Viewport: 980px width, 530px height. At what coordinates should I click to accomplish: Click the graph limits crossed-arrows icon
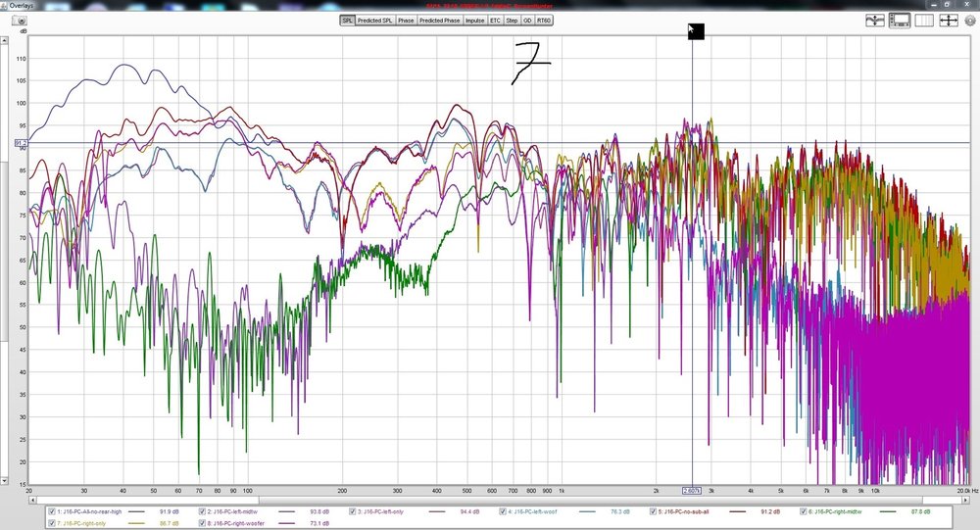coord(948,21)
